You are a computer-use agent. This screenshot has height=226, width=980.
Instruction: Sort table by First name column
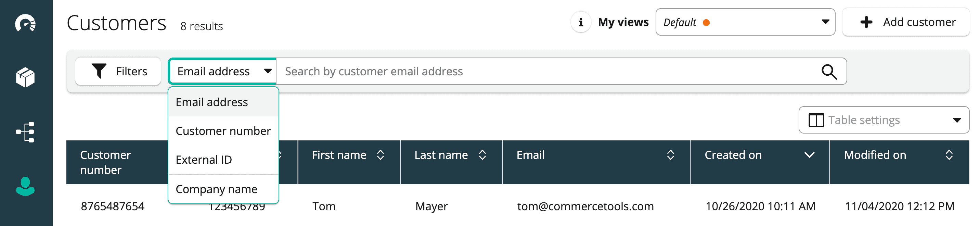[380, 155]
